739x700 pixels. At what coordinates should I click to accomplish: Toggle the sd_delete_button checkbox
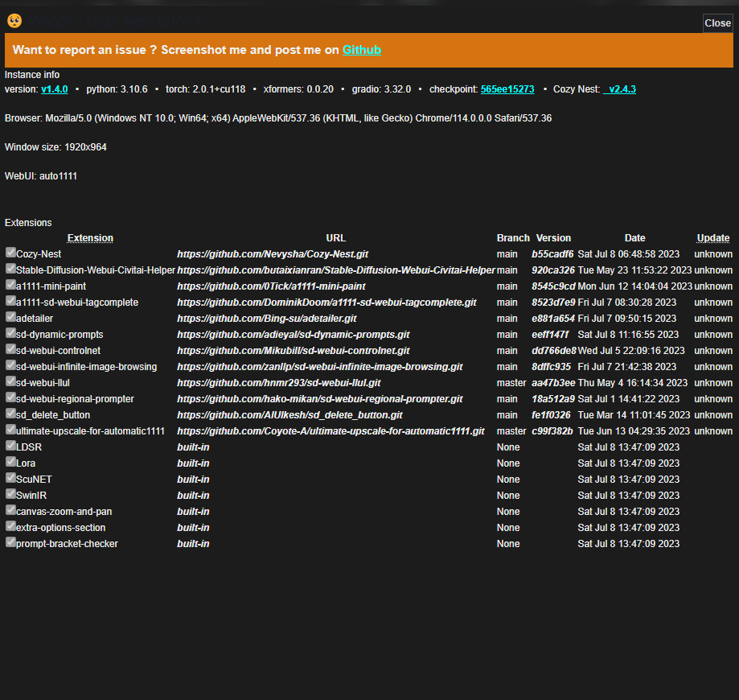[10, 413]
